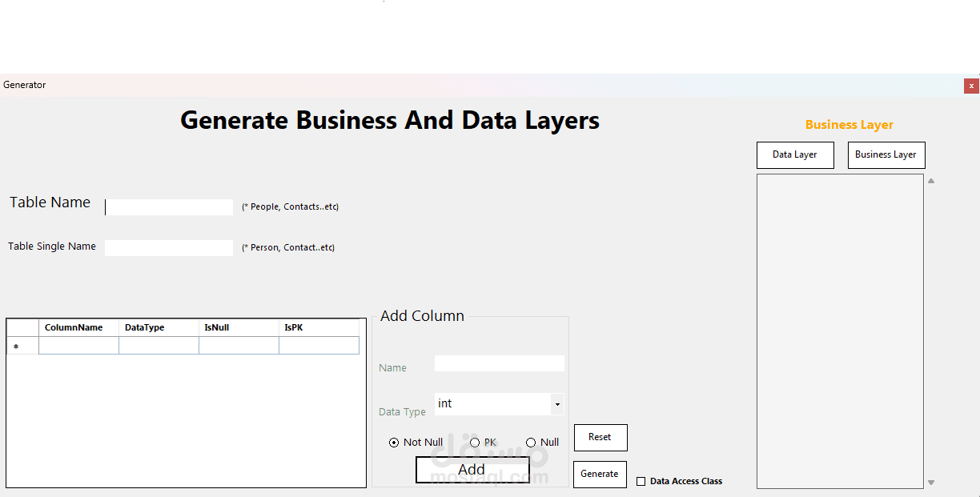Click the Table Name input field

pos(169,207)
